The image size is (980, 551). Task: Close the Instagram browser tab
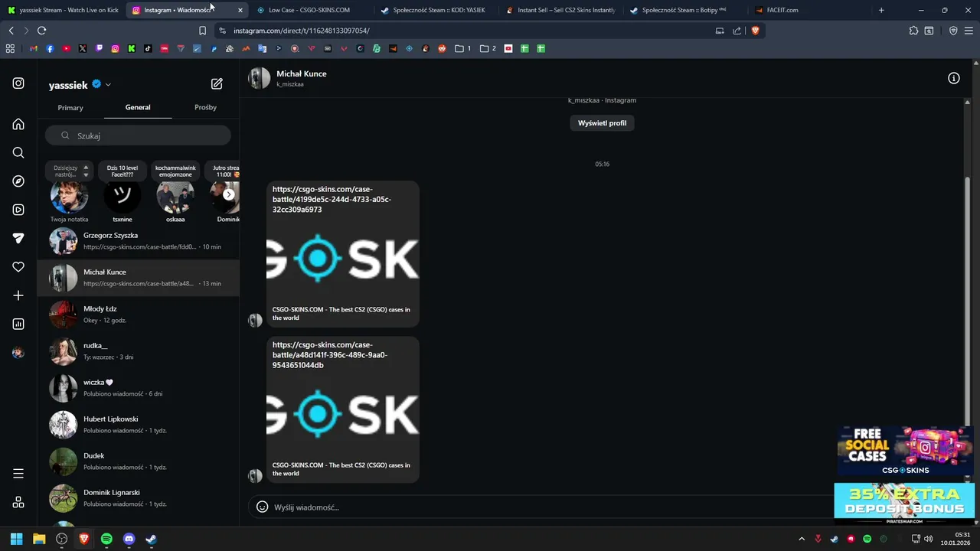coord(240,10)
